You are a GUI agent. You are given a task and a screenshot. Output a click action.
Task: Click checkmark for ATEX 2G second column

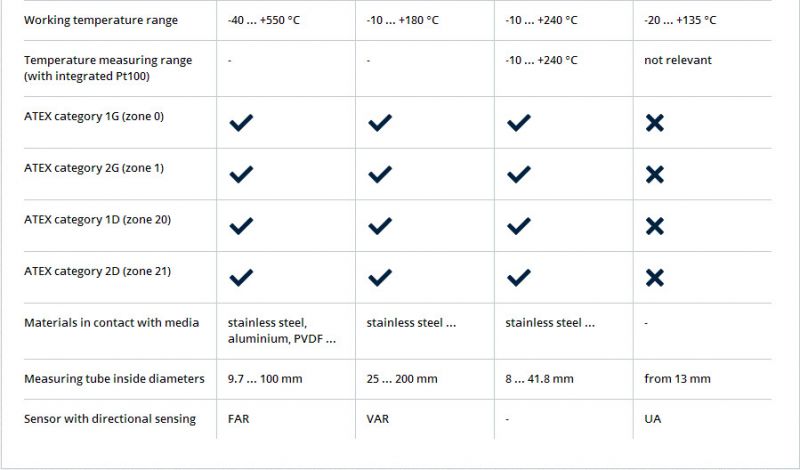[x=380, y=175]
